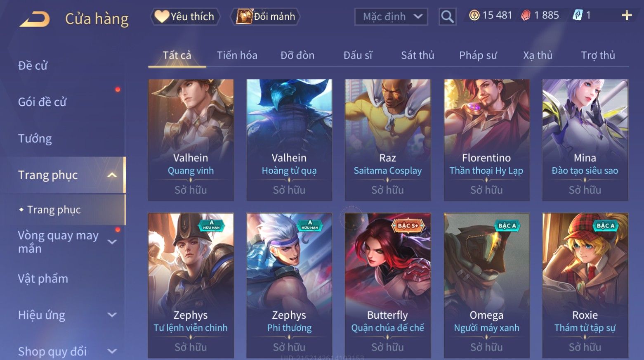
Task: Open Yêu thích favorites with heart icon
Action: 184,17
